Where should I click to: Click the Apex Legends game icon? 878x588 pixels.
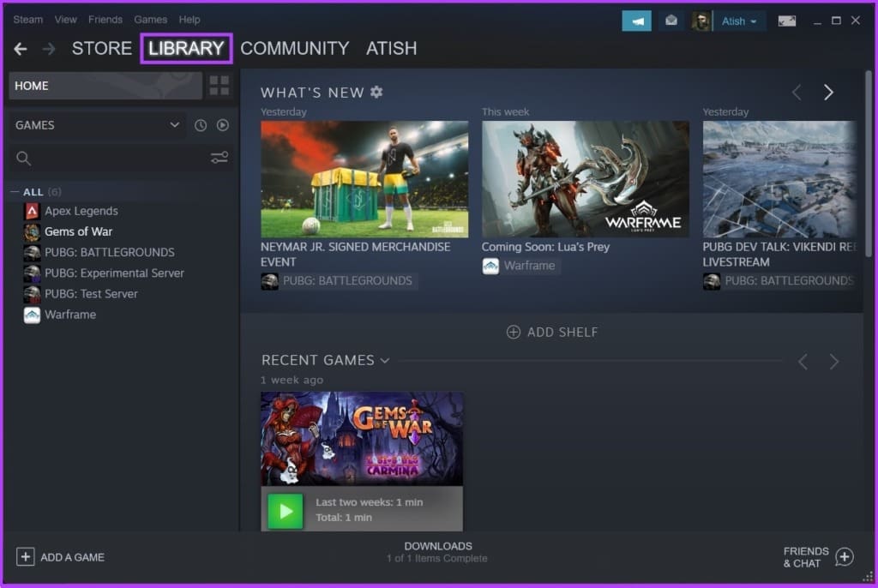tap(32, 211)
